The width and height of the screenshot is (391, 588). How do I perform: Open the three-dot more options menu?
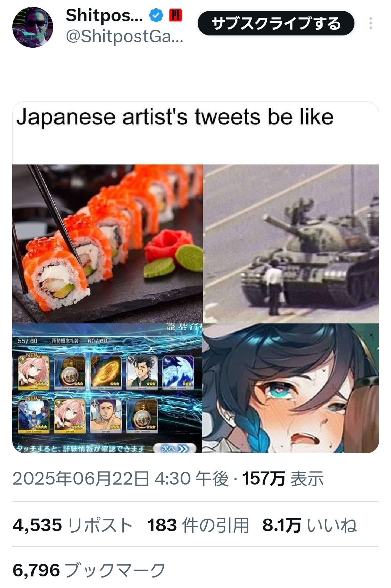pyautogui.click(x=370, y=23)
